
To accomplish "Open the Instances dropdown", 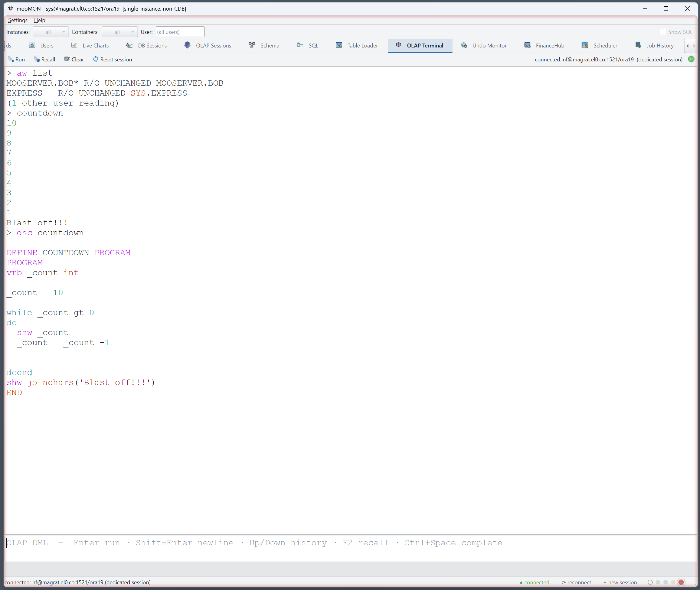I will pyautogui.click(x=51, y=32).
